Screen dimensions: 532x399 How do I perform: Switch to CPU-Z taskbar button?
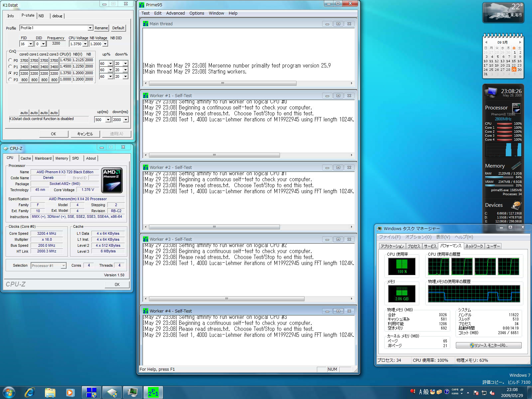click(x=112, y=393)
